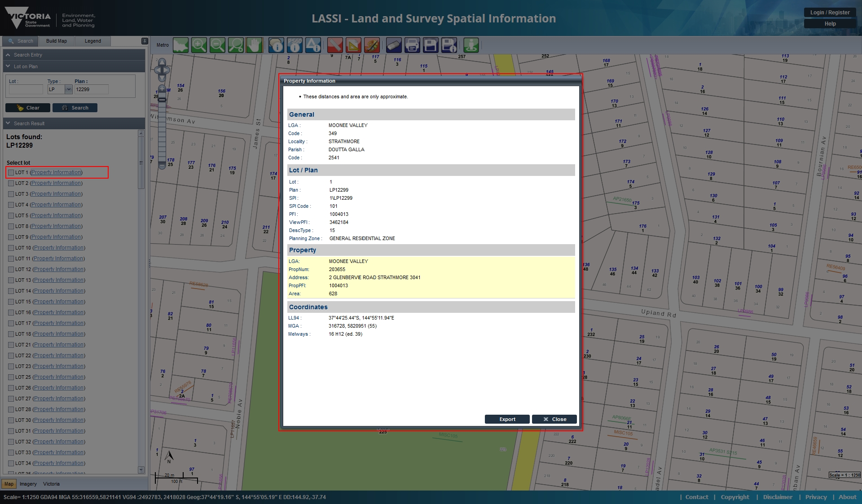Select the zoom out magnifier tool
This screenshot has height=504, width=862.
(x=218, y=45)
